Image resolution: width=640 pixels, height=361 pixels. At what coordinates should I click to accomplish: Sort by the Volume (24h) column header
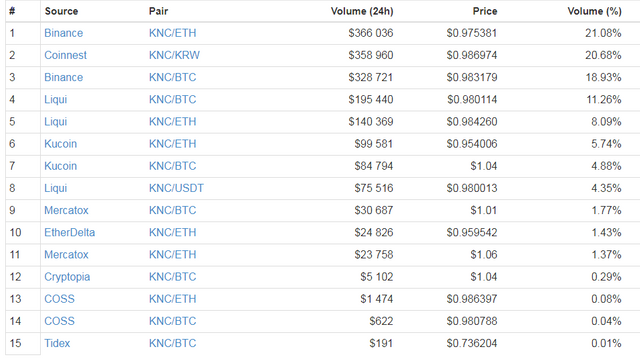362,11
